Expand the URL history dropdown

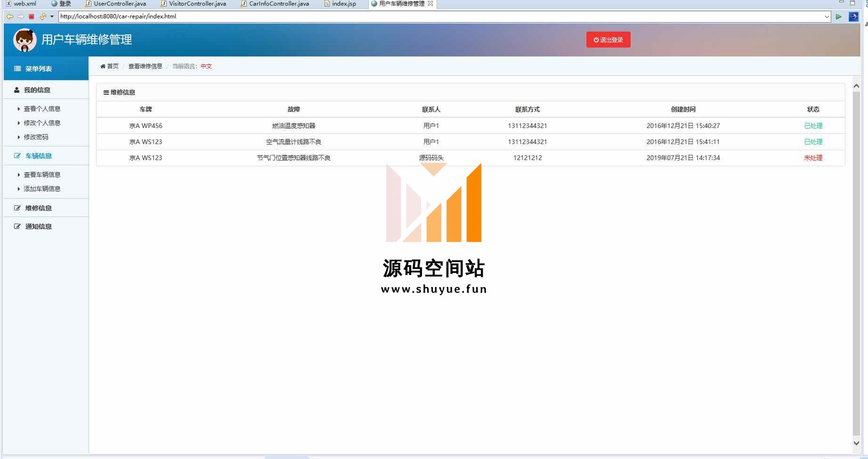(x=827, y=17)
